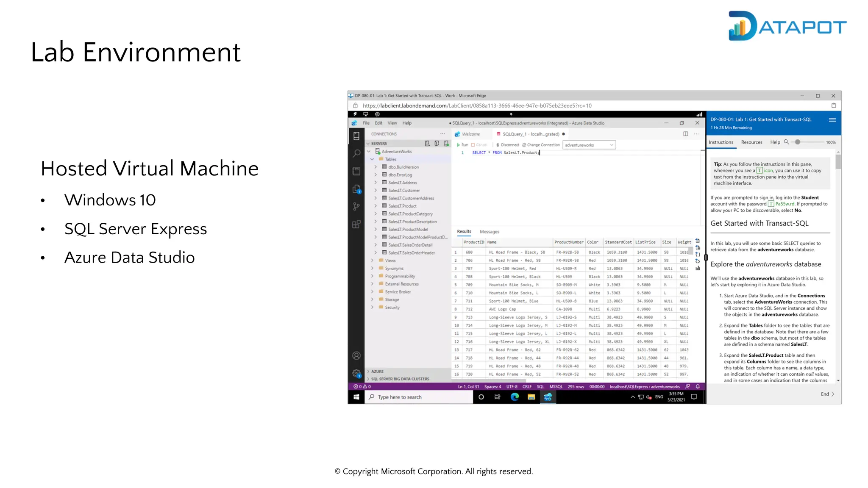
Task: Click the Save as CSV results icon
Action: click(x=698, y=241)
